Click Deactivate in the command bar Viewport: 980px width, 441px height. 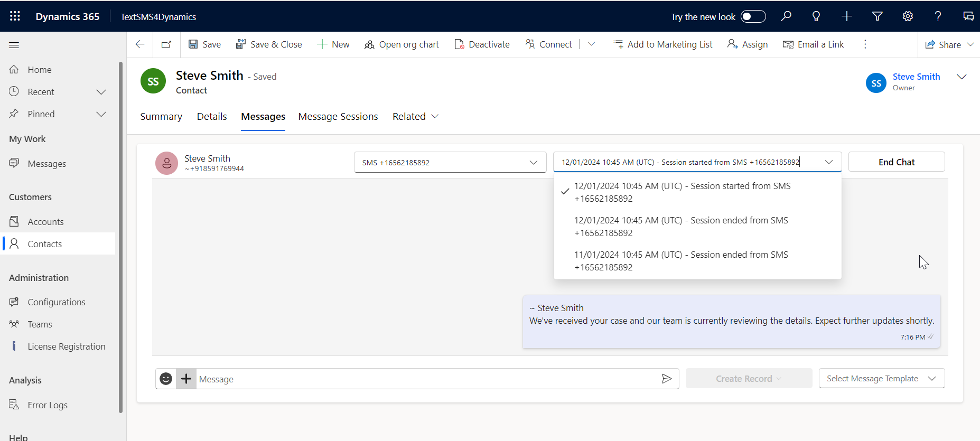tap(482, 44)
